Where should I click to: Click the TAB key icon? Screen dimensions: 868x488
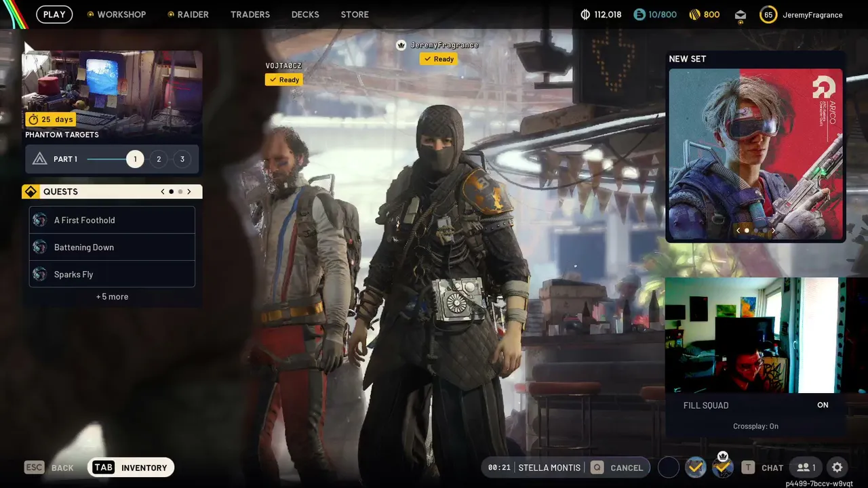point(104,467)
